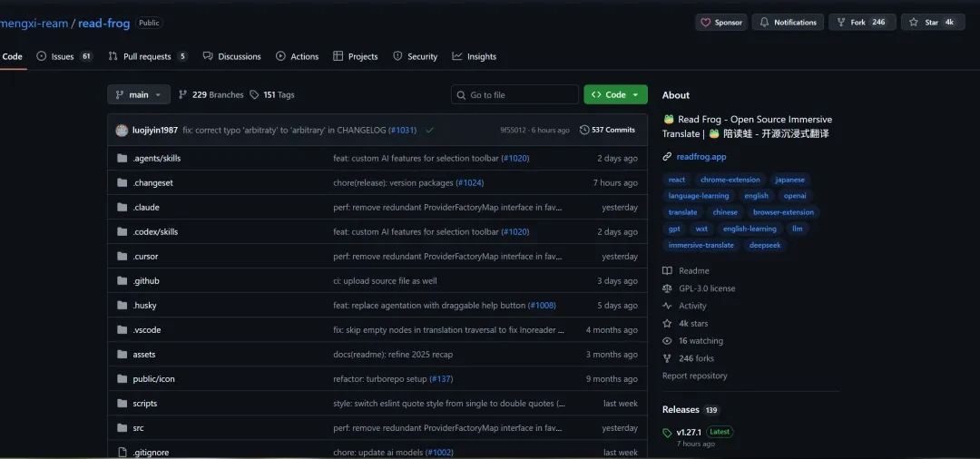This screenshot has height=459, width=980.
Task: Click the folder icon beside .husky
Action: 122,306
